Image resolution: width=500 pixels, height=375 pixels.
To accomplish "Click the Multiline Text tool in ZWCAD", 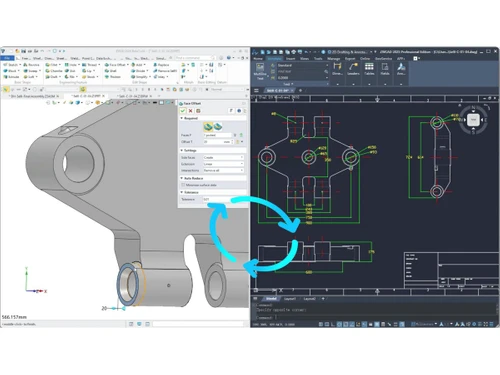I will (x=260, y=71).
